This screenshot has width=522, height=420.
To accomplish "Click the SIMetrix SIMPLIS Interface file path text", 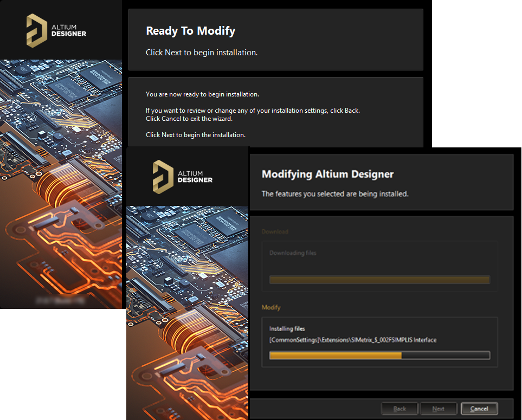I will (x=352, y=340).
